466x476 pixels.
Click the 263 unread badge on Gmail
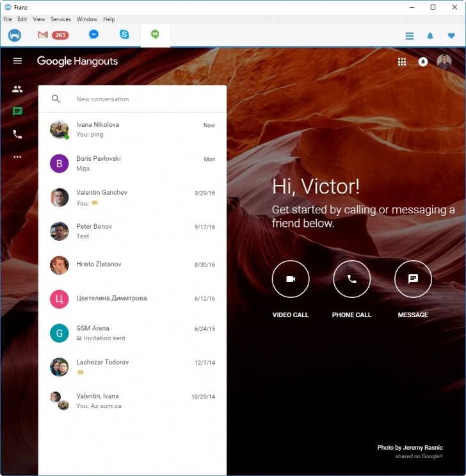coord(60,35)
